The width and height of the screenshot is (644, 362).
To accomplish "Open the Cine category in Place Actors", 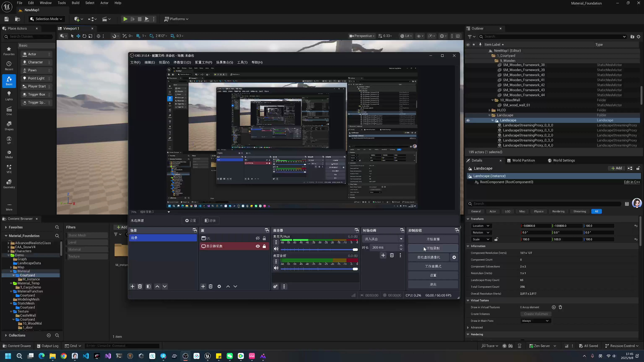I will pyautogui.click(x=9, y=111).
